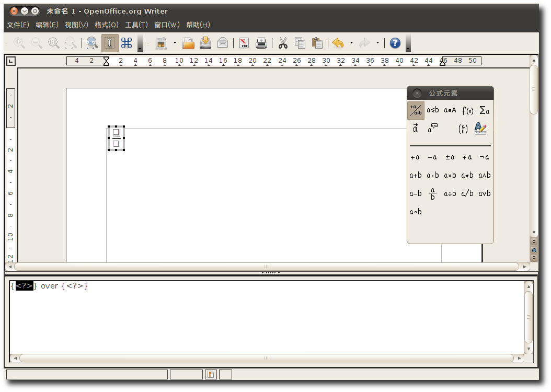Click the Show All zoom icon

tap(71, 43)
